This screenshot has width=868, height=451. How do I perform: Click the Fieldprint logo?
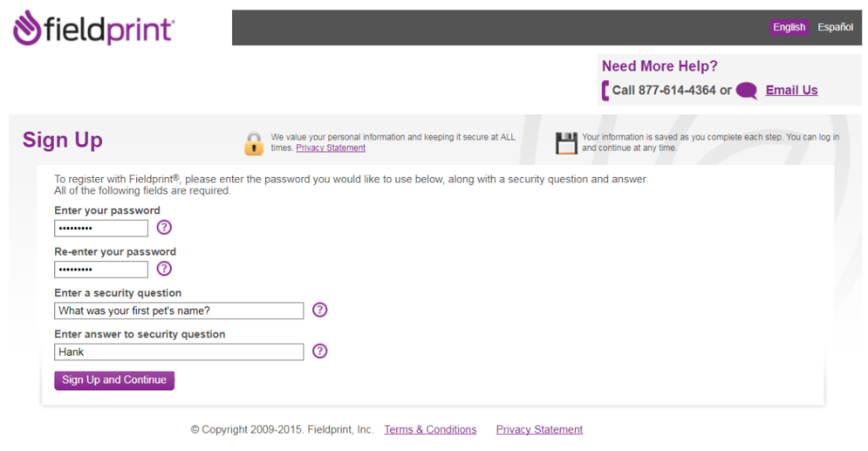pyautogui.click(x=93, y=28)
